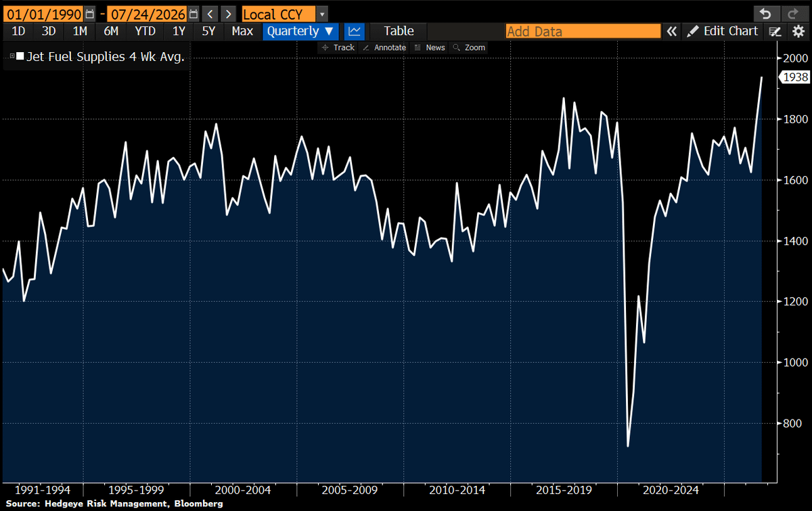Click the 1000 y-axis label
Screen dimensions: 812x511
[x=797, y=363]
